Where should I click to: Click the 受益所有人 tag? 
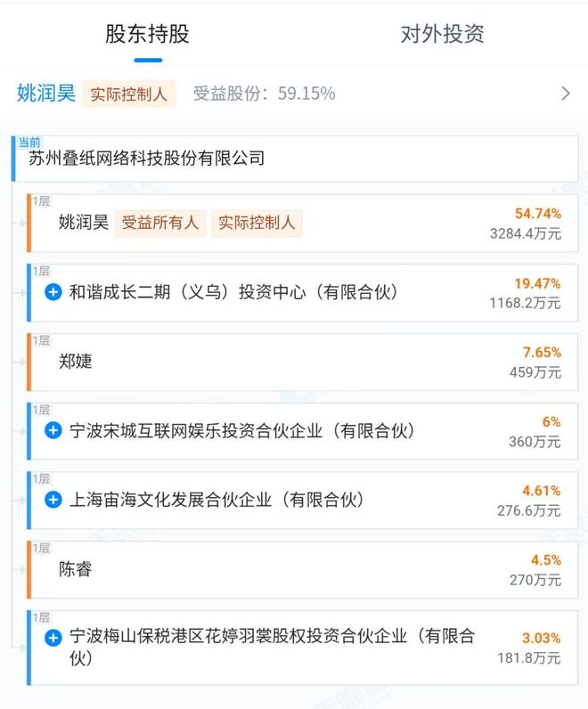[160, 223]
